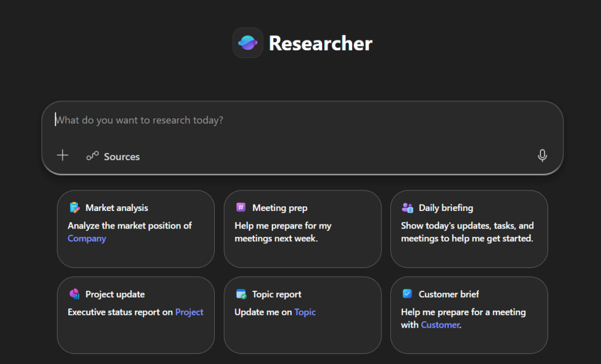Activate the microphone for voice input
601x364 pixels.
click(x=542, y=155)
